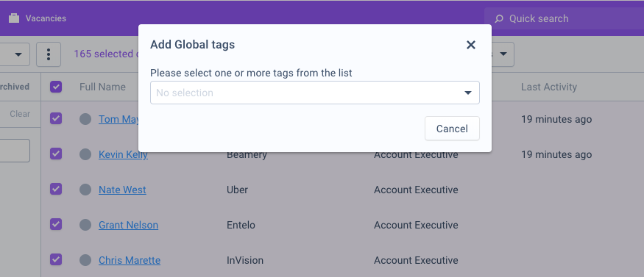Close the Add Global tags dialog
The image size is (644, 277).
471,45
